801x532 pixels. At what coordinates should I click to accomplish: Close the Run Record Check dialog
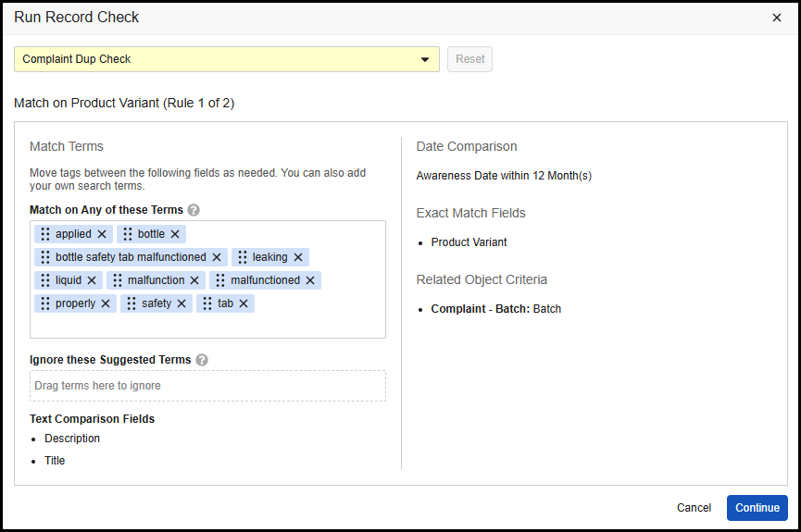pyautogui.click(x=777, y=18)
